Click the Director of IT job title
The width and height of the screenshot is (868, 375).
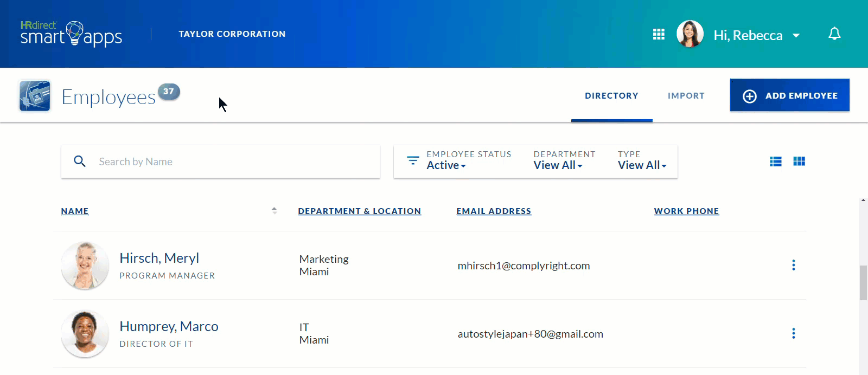pyautogui.click(x=156, y=344)
